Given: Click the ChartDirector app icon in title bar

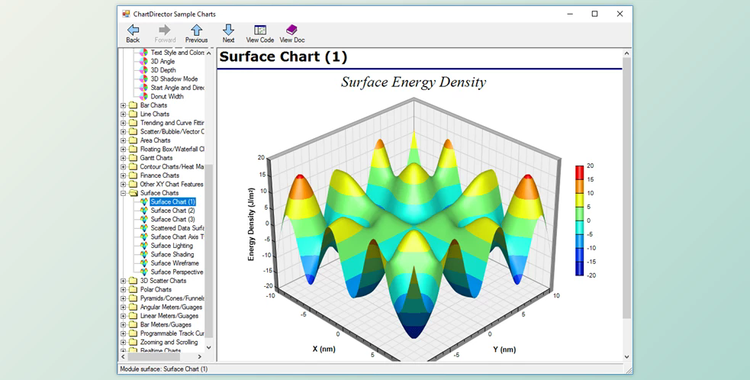Looking at the screenshot, I should coord(126,14).
